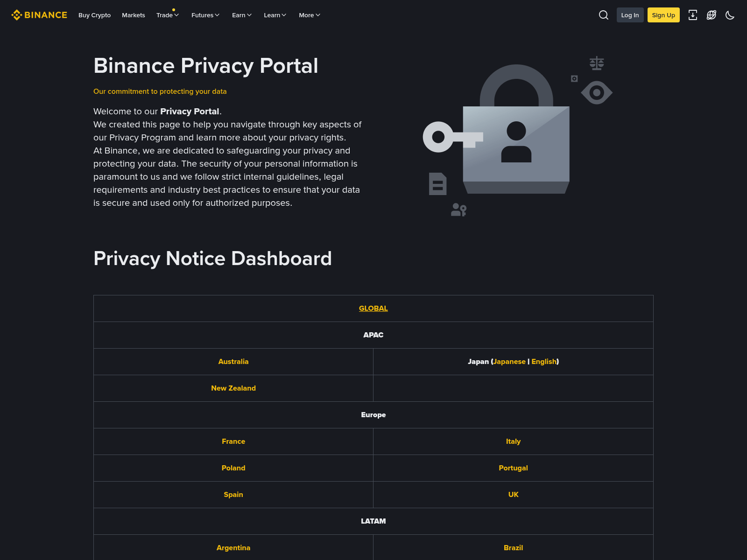Image resolution: width=747 pixels, height=560 pixels.
Task: Open the Markets page
Action: [134, 15]
